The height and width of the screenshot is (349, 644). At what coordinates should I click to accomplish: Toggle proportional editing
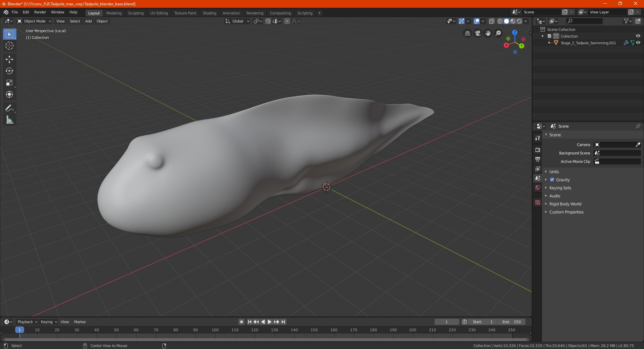[287, 21]
